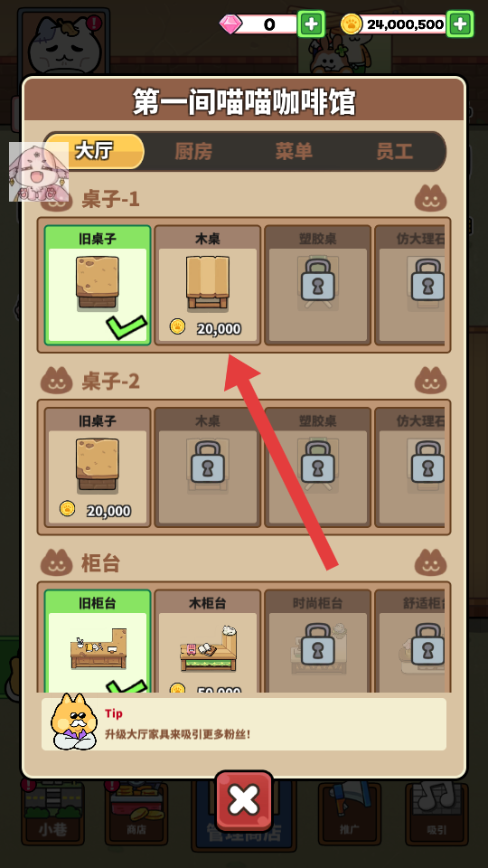
Task: Buy 木桌 for 20,000 in 桌子-1
Action: coord(208,285)
